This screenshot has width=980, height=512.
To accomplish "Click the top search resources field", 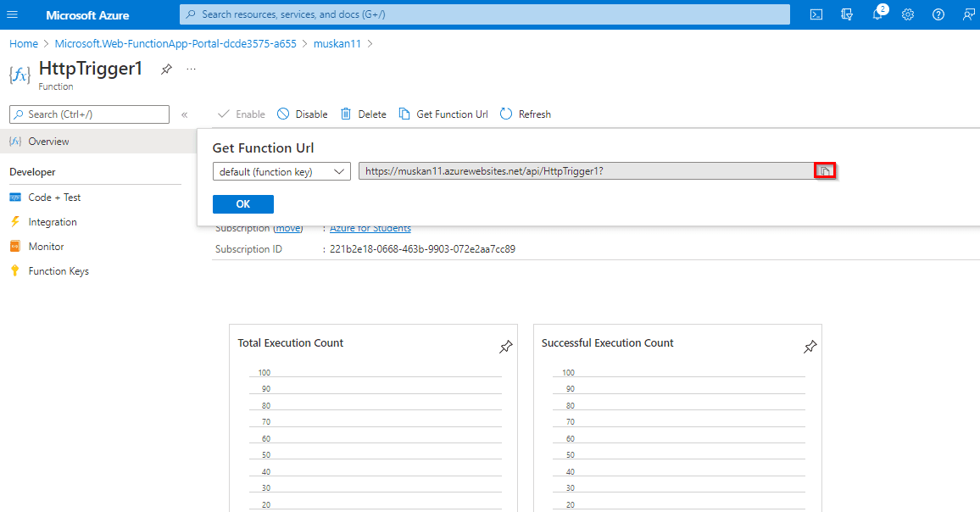I will pos(483,14).
